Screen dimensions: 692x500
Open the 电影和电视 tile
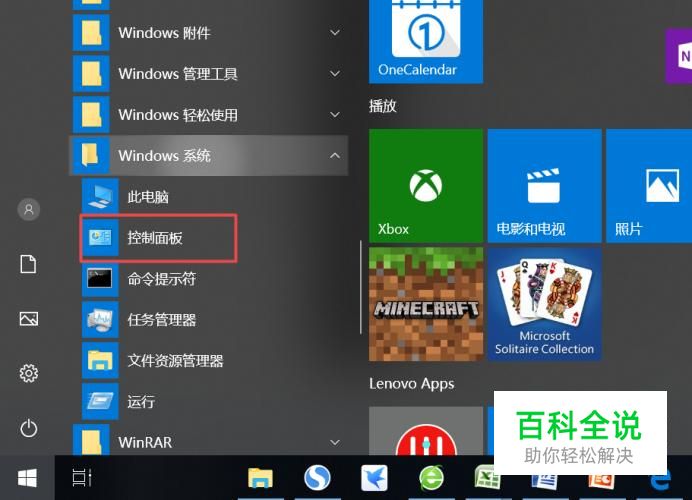(x=545, y=186)
